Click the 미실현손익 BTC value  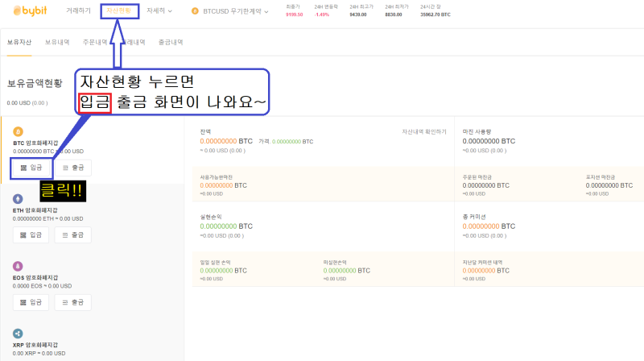point(347,271)
